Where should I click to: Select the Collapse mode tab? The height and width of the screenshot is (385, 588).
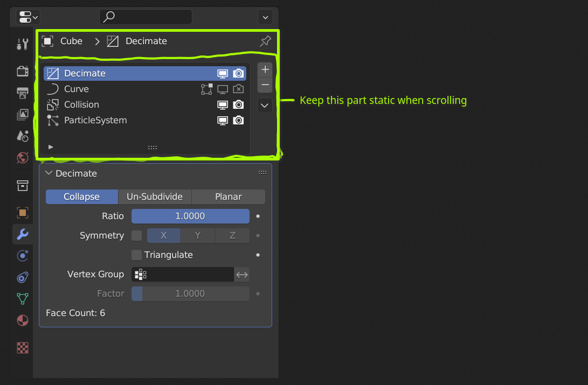point(82,197)
